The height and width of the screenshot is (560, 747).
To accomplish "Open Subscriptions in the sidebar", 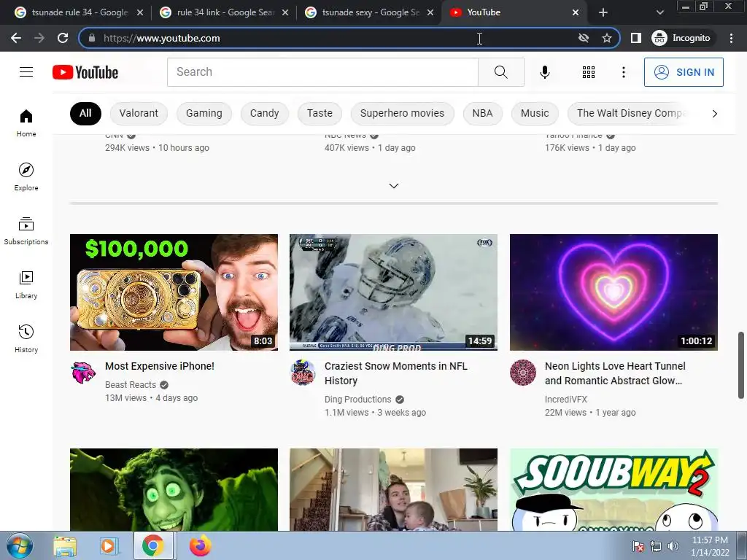I will (x=26, y=231).
